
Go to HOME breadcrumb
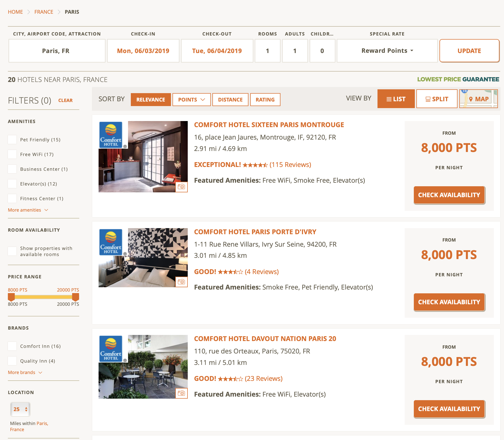(15, 12)
